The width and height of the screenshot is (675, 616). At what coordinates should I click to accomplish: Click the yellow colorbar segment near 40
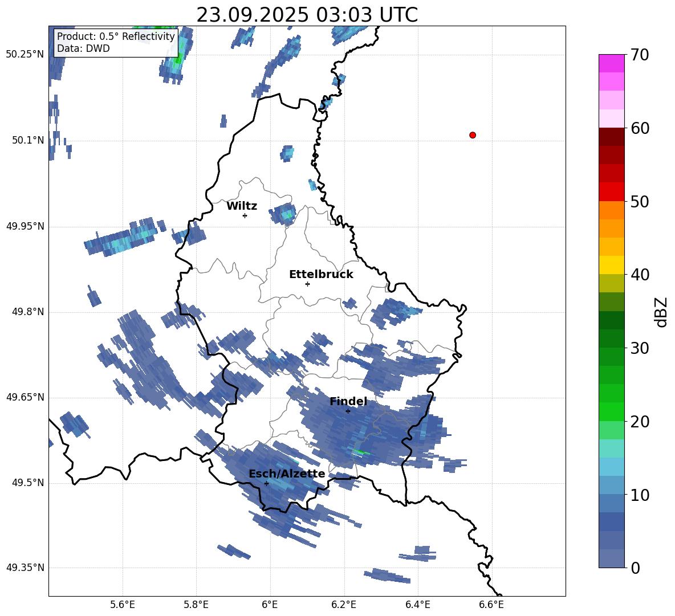pyautogui.click(x=611, y=265)
